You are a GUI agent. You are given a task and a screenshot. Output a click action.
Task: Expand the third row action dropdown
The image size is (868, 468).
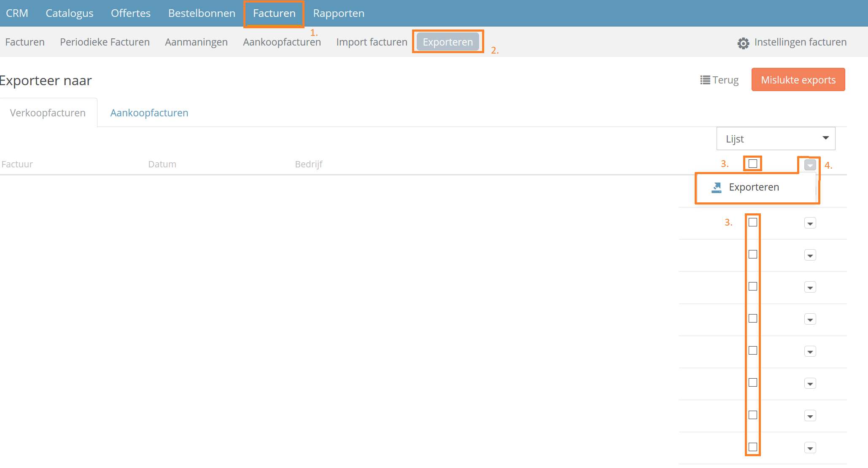[x=810, y=287]
